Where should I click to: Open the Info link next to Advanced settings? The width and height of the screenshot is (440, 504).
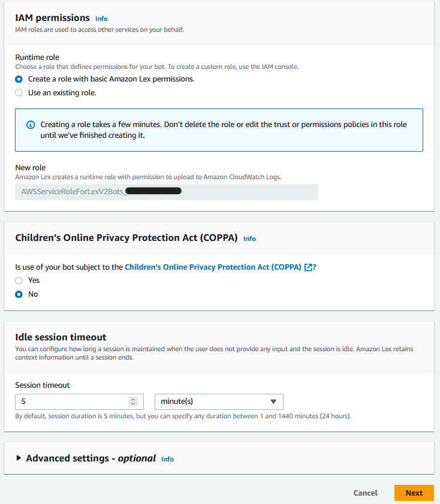coord(167,459)
